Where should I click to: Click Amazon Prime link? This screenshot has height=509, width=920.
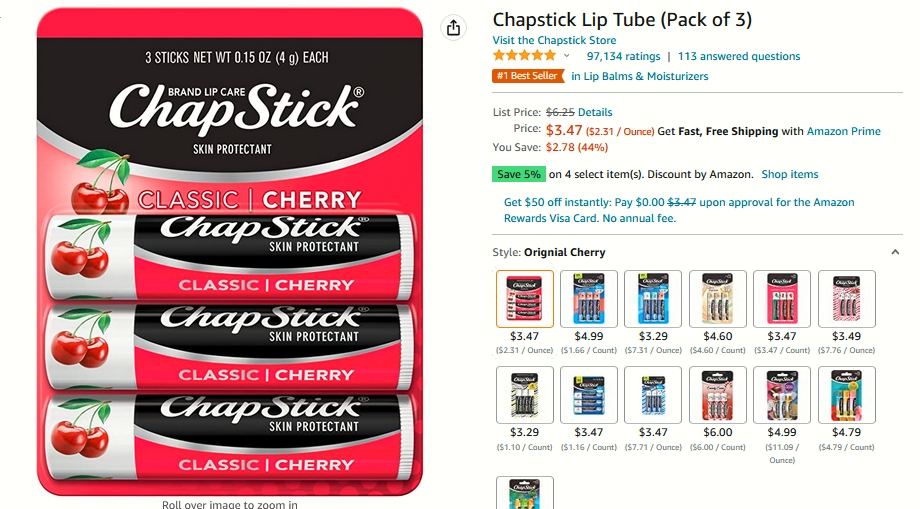843,131
